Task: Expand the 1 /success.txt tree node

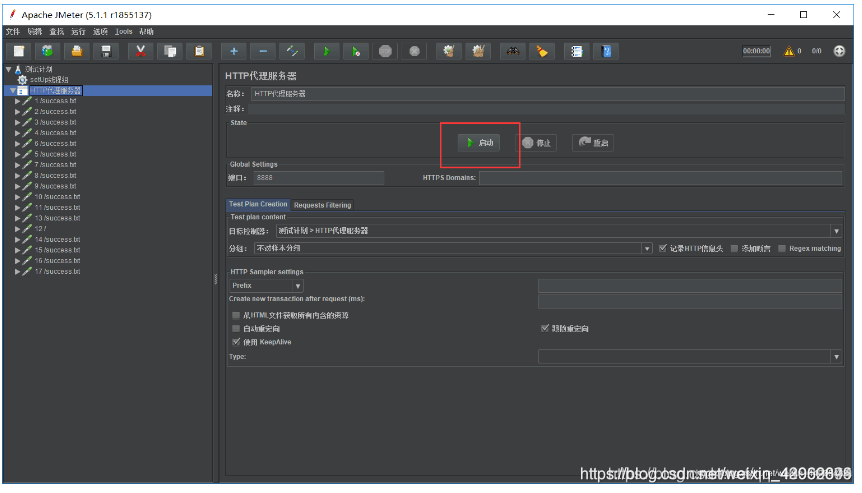Action: pos(18,101)
